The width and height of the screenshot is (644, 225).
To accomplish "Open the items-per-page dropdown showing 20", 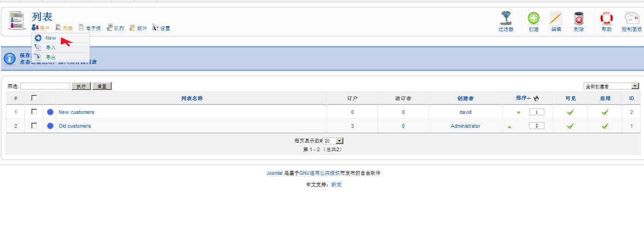I will pyautogui.click(x=334, y=141).
